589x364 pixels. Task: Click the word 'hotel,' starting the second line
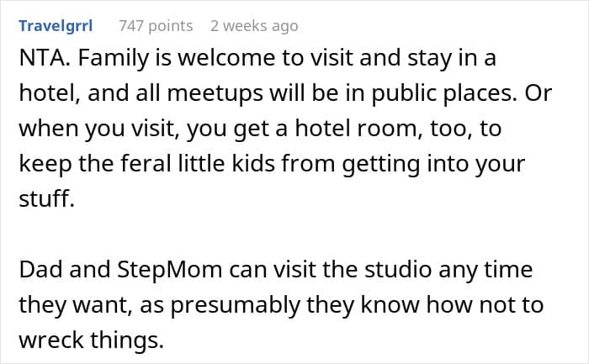point(50,93)
